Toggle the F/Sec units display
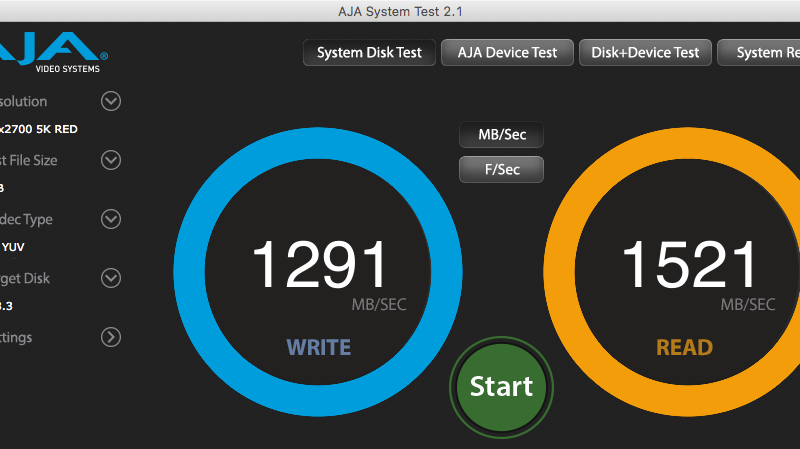This screenshot has width=800, height=449. click(501, 170)
